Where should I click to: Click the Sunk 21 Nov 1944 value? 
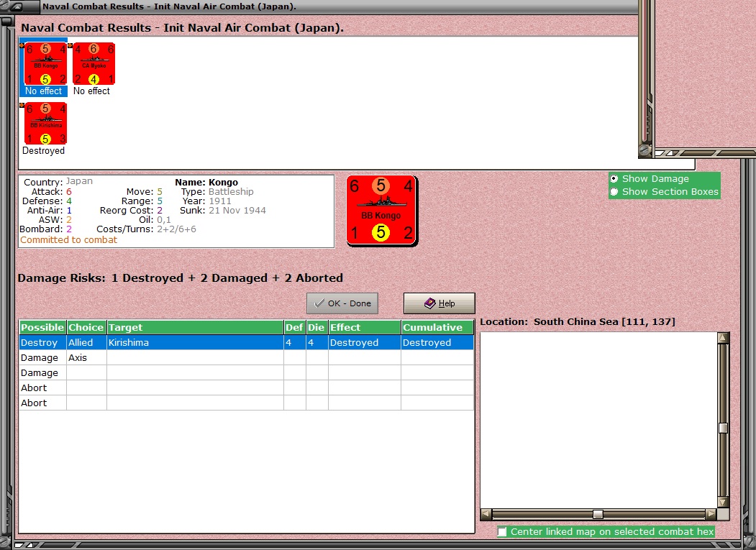pos(237,210)
